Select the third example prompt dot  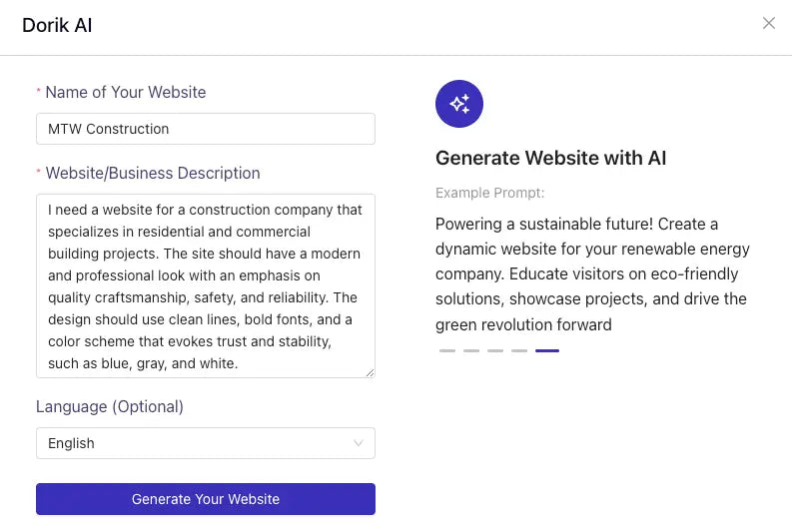click(495, 350)
